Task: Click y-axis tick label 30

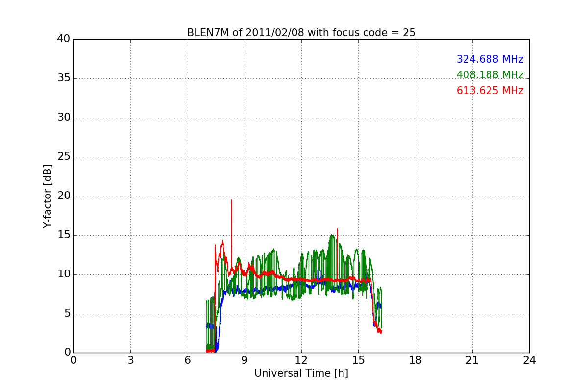Action: pyautogui.click(x=64, y=118)
